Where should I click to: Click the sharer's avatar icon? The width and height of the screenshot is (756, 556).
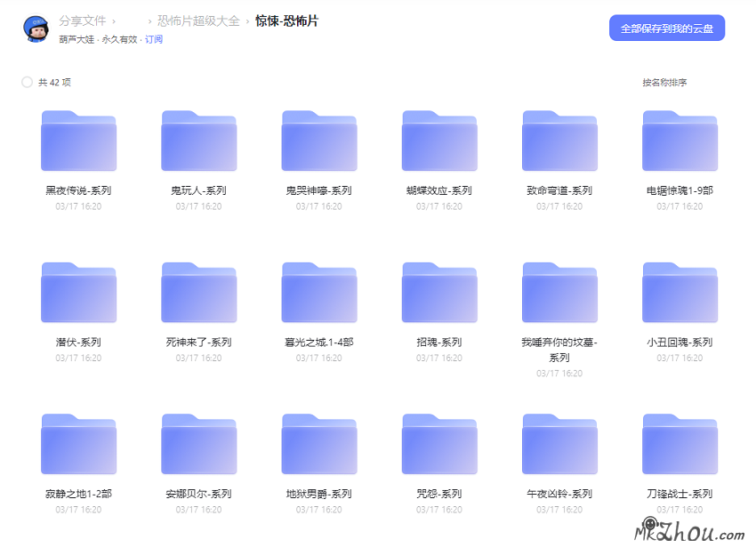[36, 28]
